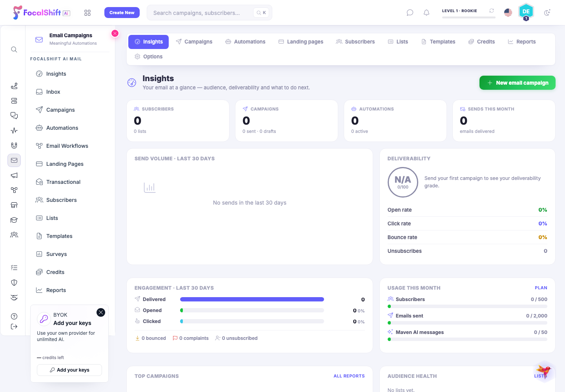This screenshot has height=392, width=565.
Task: Open the left rail heartbeat pulse icon
Action: click(14, 131)
